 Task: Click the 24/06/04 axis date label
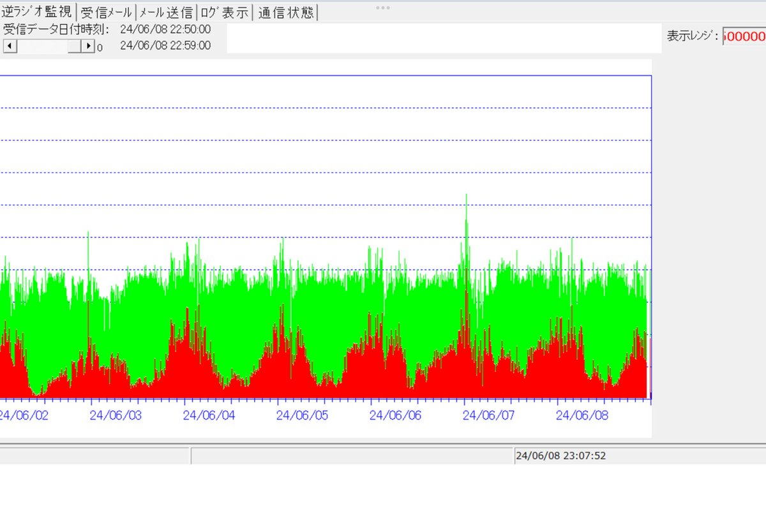click(x=209, y=415)
